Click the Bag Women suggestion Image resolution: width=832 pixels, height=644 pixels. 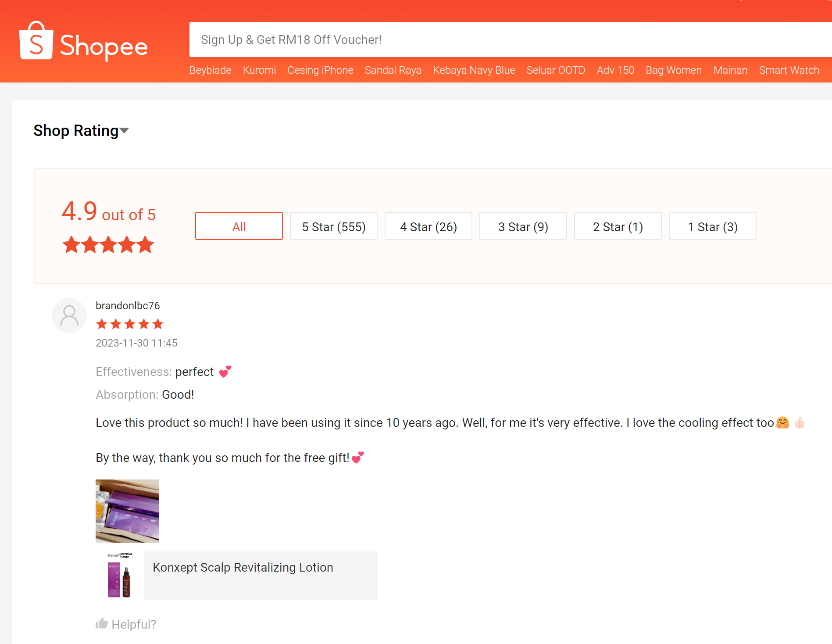pyautogui.click(x=673, y=70)
